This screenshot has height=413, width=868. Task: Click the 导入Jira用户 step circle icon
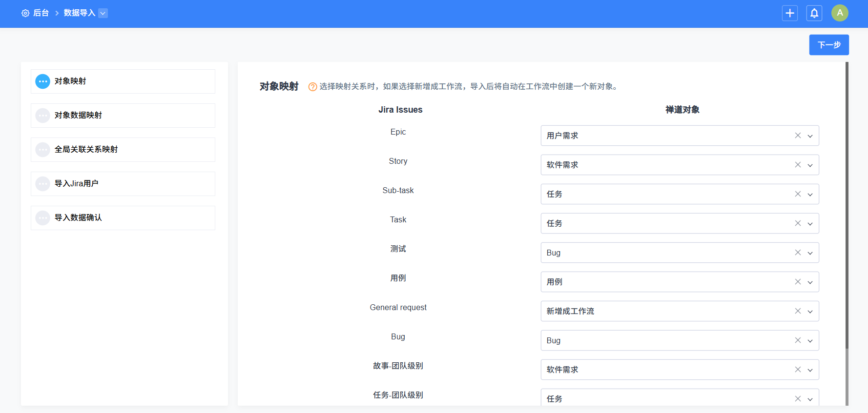(43, 184)
